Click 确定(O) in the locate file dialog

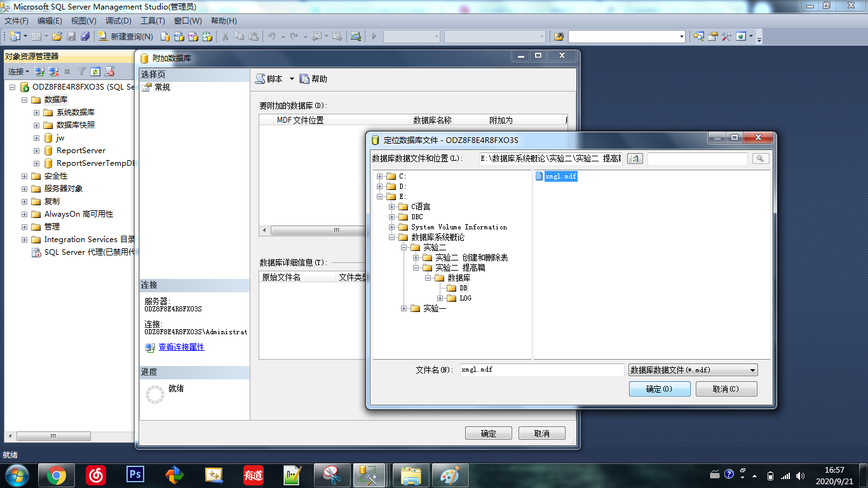click(x=660, y=389)
